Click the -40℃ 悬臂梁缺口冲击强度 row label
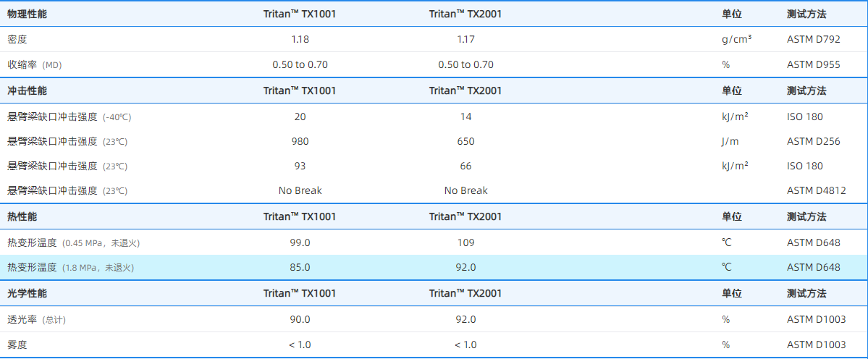The height and width of the screenshot is (359, 868). (x=69, y=117)
